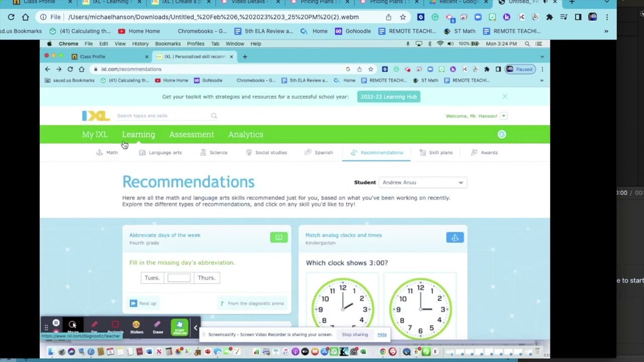Screen dimensions: 644x362
Task: Click the IXL logo
Action: (x=96, y=116)
